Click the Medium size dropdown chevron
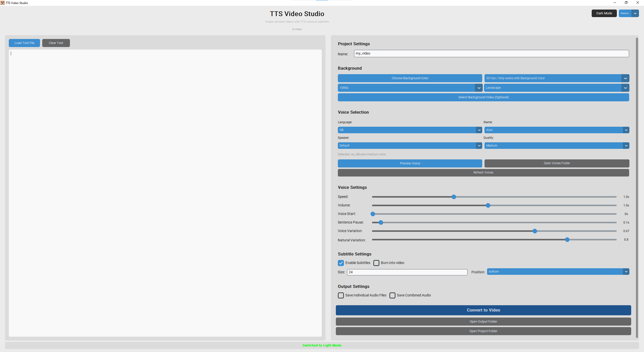Image resolution: width=644 pixels, height=352 pixels. click(x=635, y=13)
